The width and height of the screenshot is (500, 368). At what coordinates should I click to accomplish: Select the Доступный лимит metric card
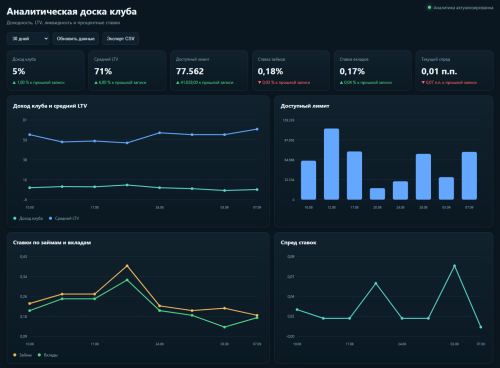click(209, 70)
